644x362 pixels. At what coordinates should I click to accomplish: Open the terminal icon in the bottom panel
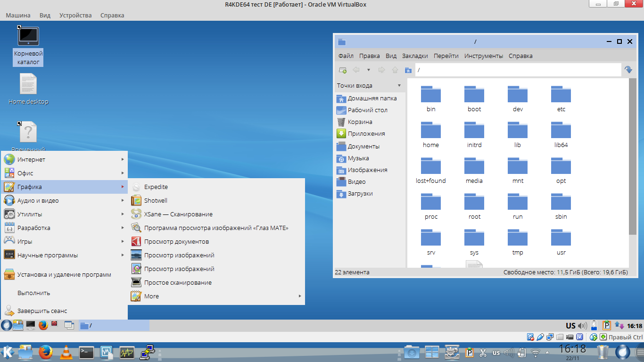coord(87,352)
